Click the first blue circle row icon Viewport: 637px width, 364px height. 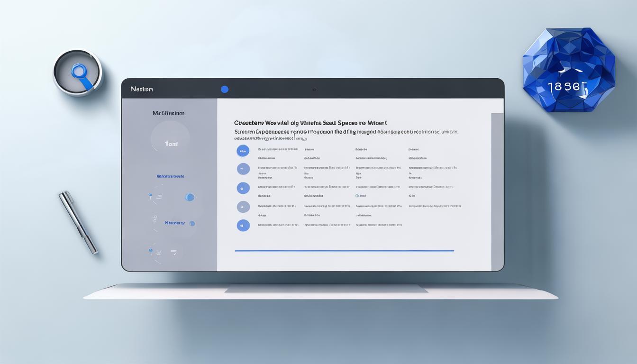point(243,151)
